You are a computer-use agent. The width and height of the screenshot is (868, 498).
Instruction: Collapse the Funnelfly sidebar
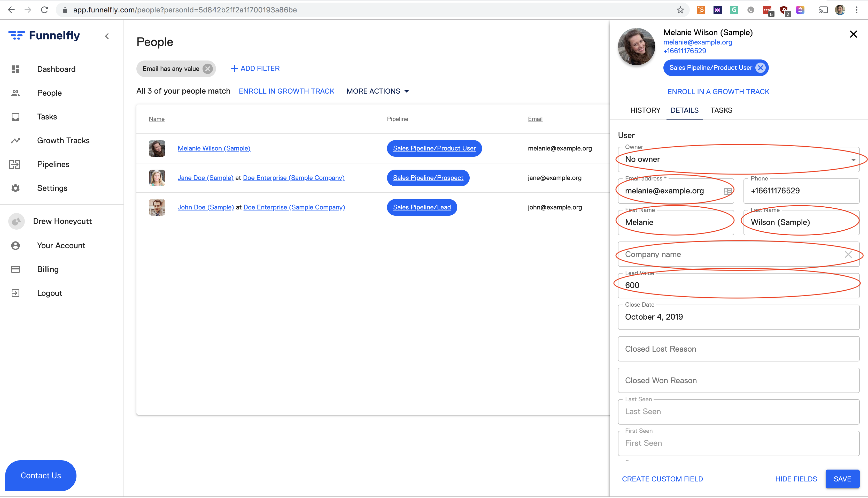(x=107, y=36)
